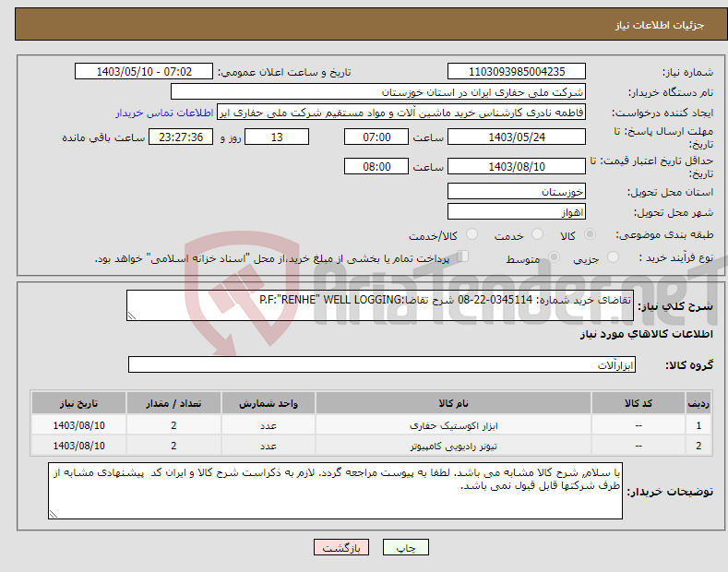Click the کد کالا column header
This screenshot has height=572, width=728.
point(638,403)
